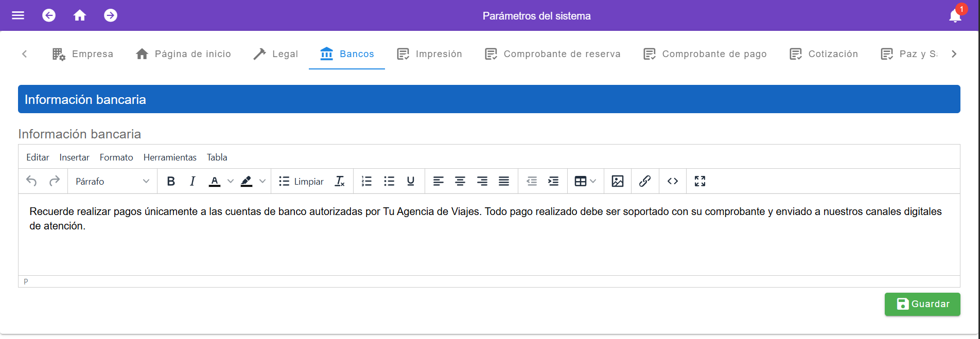The width and height of the screenshot is (980, 339).
Task: Toggle underline formatting
Action: point(410,181)
